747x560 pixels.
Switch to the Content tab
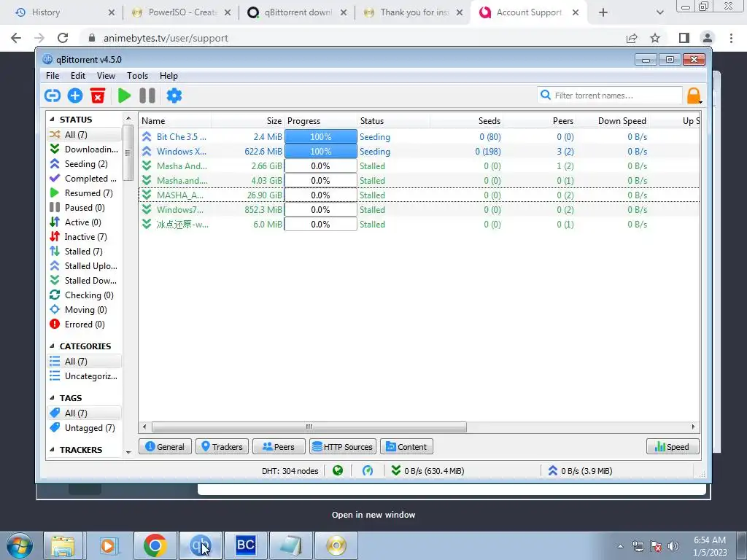click(x=406, y=447)
